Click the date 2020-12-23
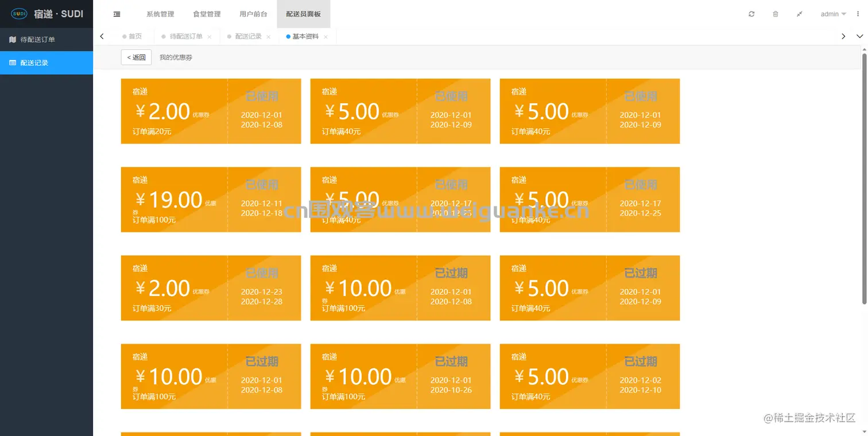The width and height of the screenshot is (868, 436). tap(262, 292)
